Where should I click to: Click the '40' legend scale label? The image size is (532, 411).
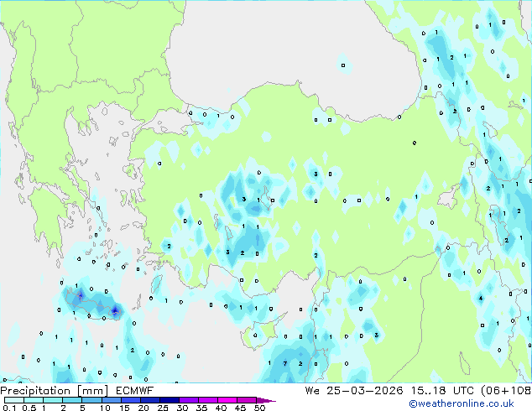point(221,408)
